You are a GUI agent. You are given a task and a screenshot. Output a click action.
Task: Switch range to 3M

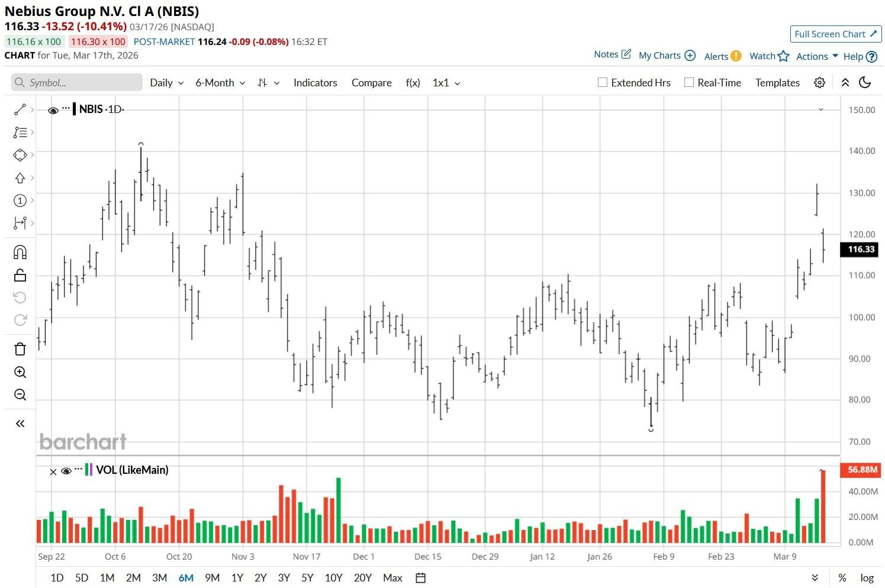pyautogui.click(x=159, y=578)
